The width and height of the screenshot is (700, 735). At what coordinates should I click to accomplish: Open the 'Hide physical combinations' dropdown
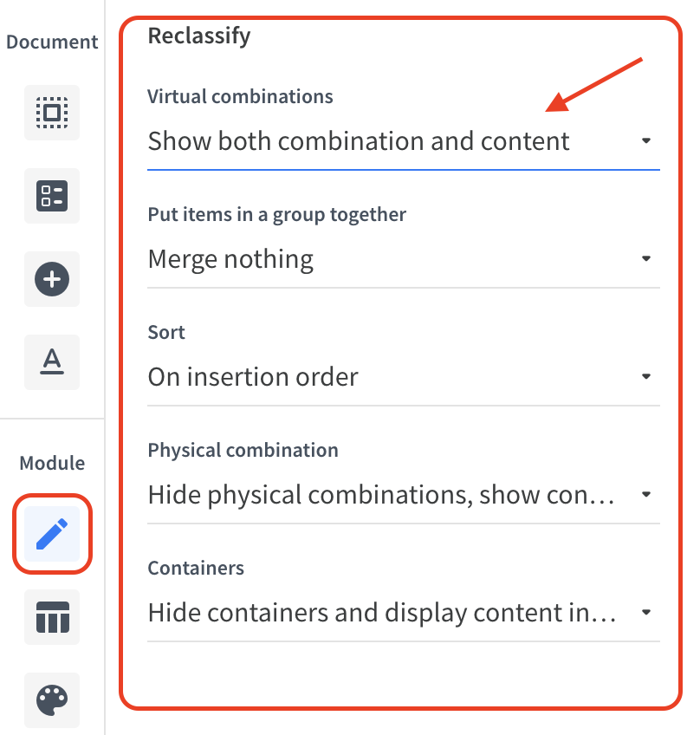[x=404, y=495]
